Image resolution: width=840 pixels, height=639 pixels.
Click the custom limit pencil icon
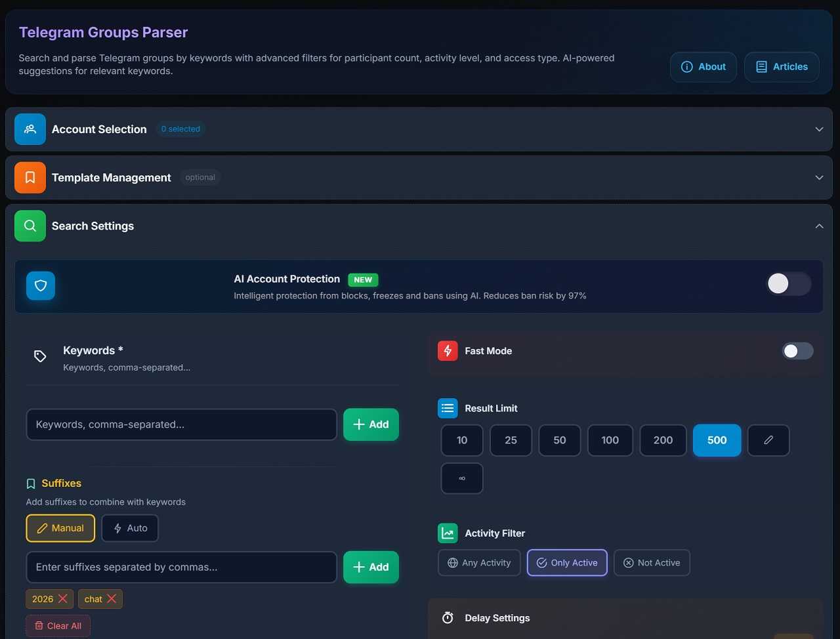pyautogui.click(x=768, y=440)
